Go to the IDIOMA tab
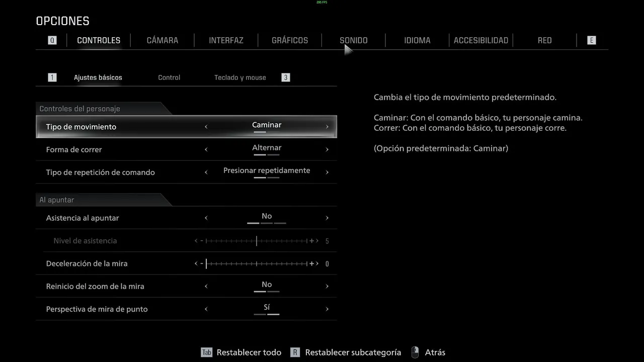The height and width of the screenshot is (362, 644). [417, 40]
